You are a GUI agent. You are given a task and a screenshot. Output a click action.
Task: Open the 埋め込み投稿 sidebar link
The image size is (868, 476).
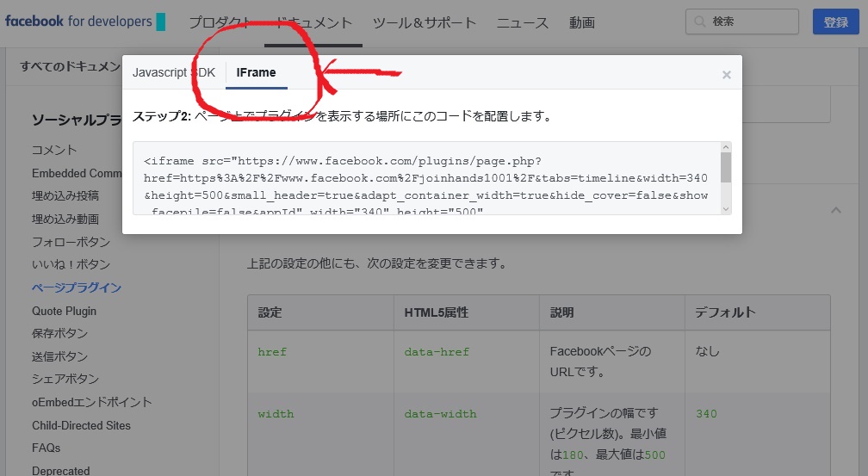(x=65, y=196)
